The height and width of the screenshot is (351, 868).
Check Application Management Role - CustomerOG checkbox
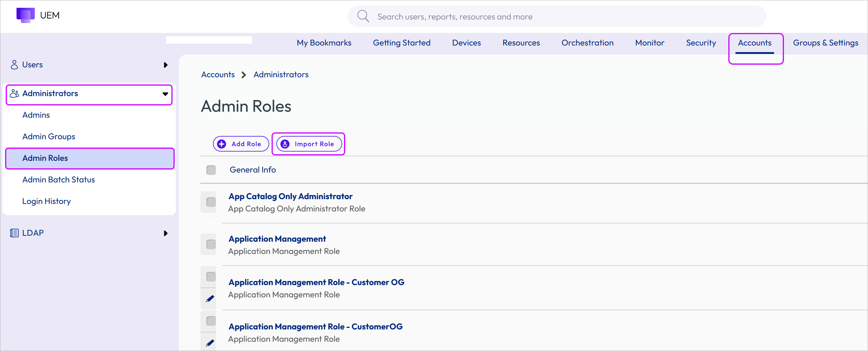(211, 321)
